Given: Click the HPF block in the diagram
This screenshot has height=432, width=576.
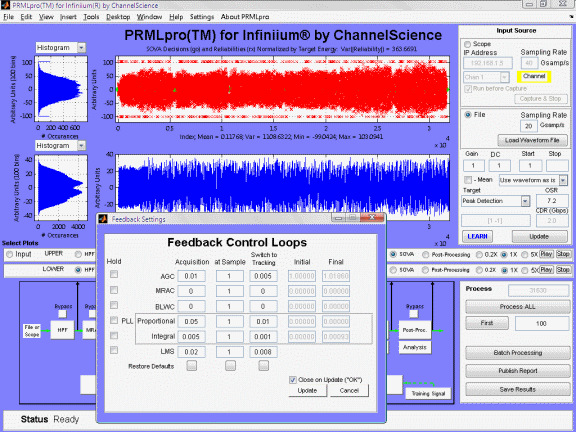Looking at the screenshot, I should coord(62,330).
